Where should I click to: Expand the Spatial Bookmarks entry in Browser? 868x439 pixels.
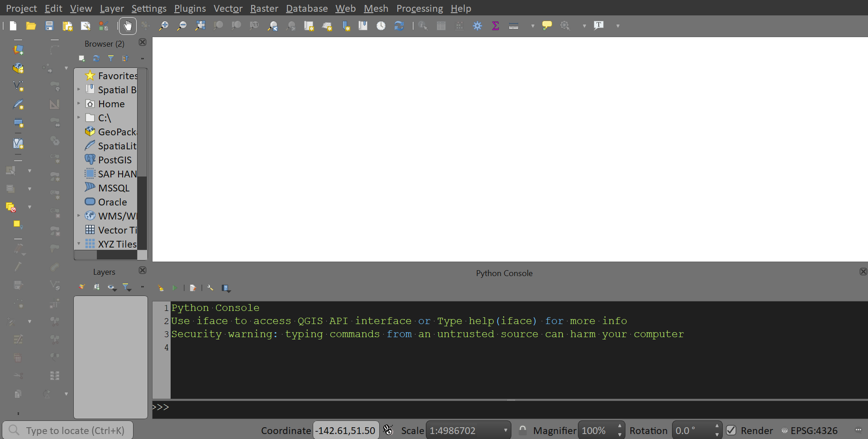point(79,90)
